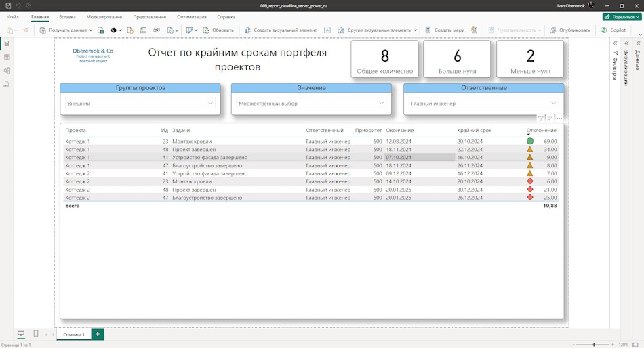Expand the Filters pane
644x348 pixels.
coord(615,43)
